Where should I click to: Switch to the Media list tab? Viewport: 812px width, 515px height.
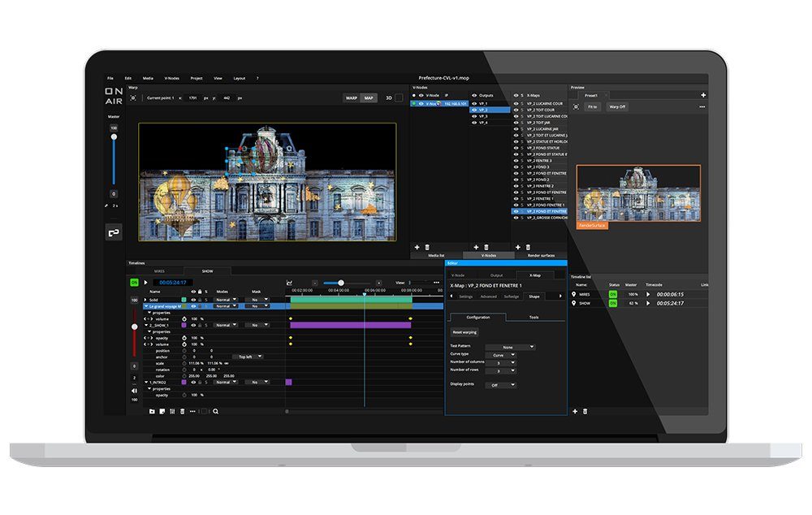436,255
